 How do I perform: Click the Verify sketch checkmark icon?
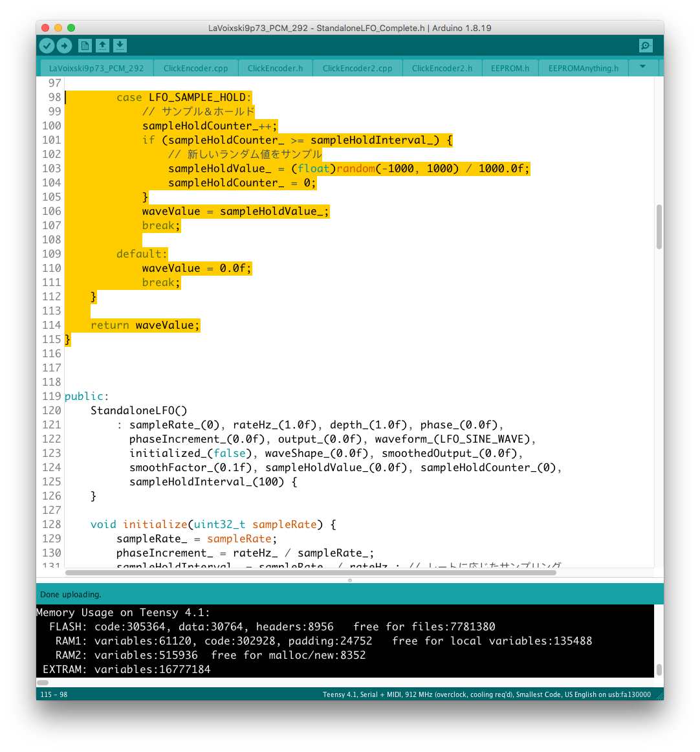47,45
